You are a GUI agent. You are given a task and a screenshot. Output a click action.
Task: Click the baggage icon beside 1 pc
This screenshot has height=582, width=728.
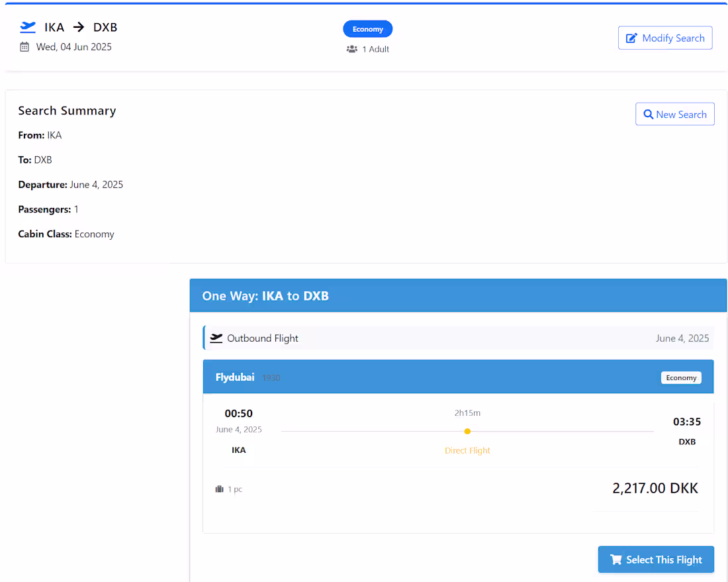point(219,489)
